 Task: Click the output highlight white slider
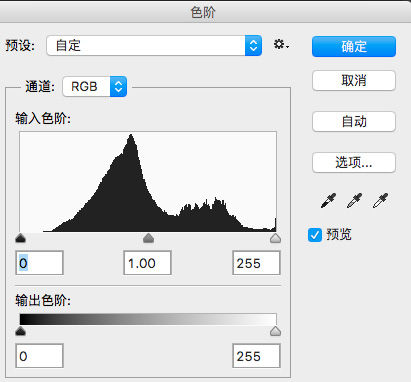tap(275, 331)
